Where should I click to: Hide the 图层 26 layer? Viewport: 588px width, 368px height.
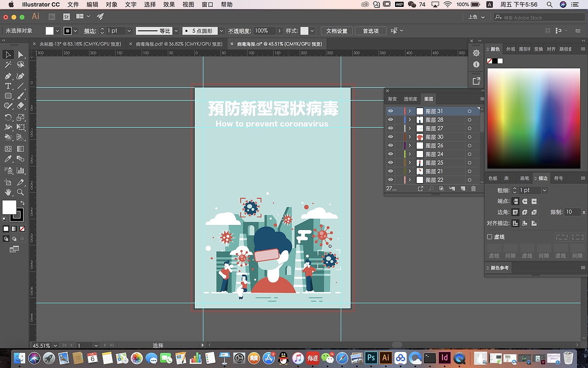tap(390, 145)
